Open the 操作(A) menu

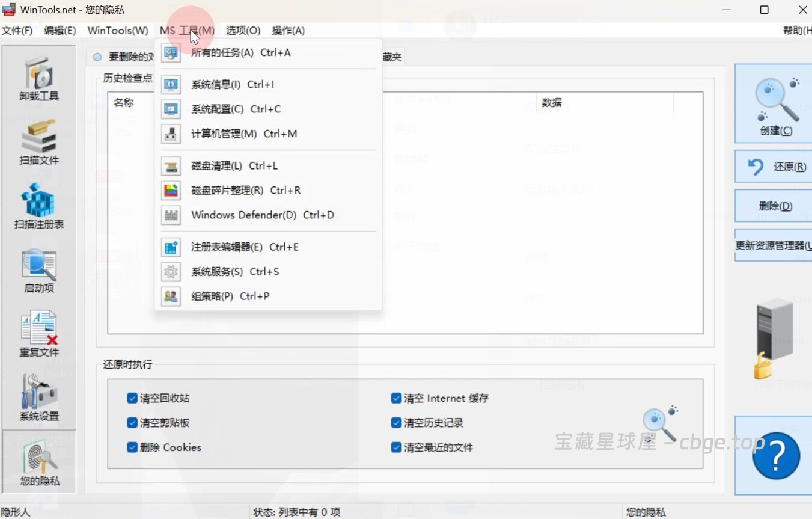288,31
